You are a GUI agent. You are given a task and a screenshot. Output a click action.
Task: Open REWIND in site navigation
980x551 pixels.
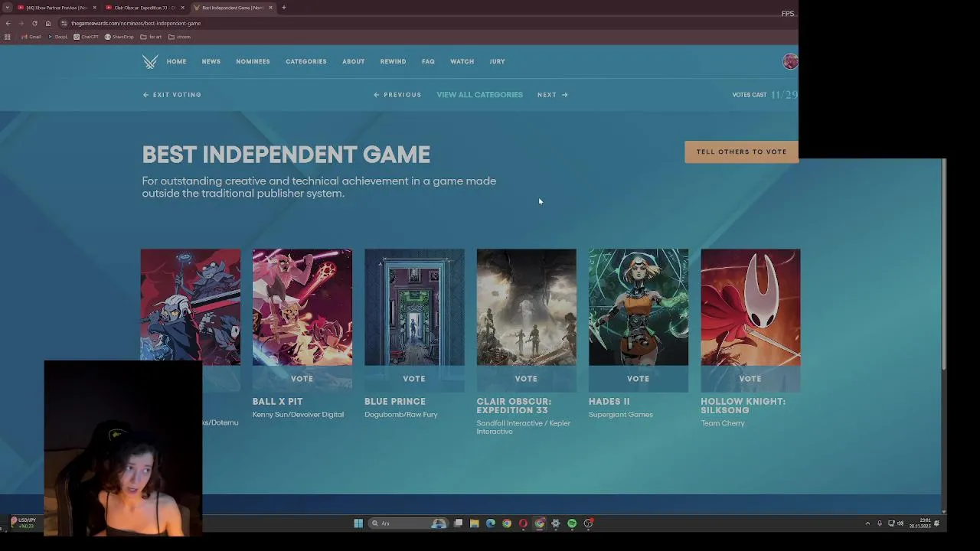(x=393, y=62)
